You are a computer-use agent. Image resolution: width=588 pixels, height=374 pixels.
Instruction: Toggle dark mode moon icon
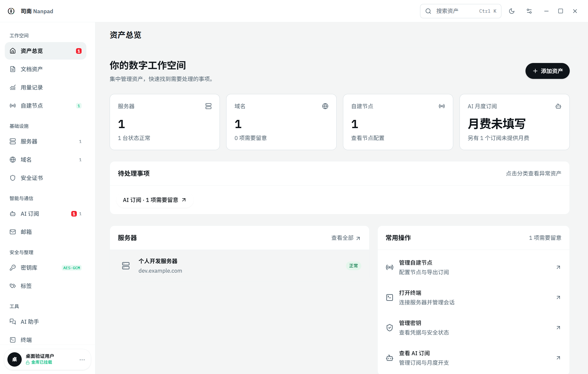[x=512, y=11]
